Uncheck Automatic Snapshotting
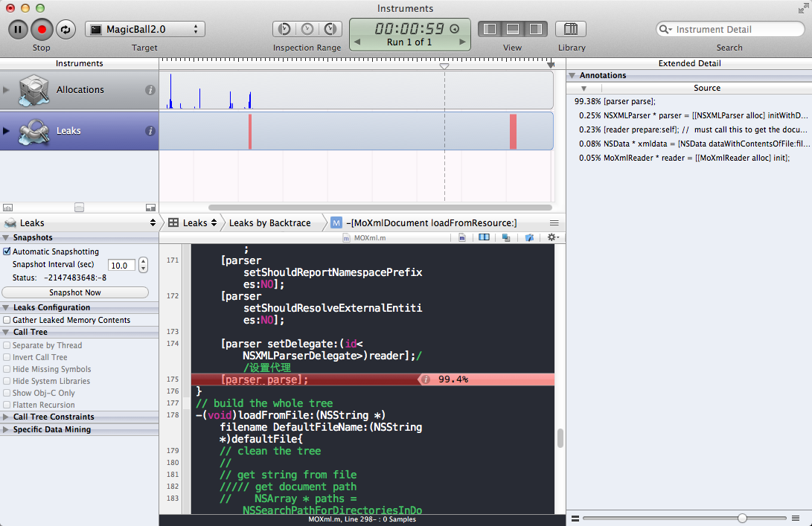This screenshot has width=812, height=526. pos(7,251)
